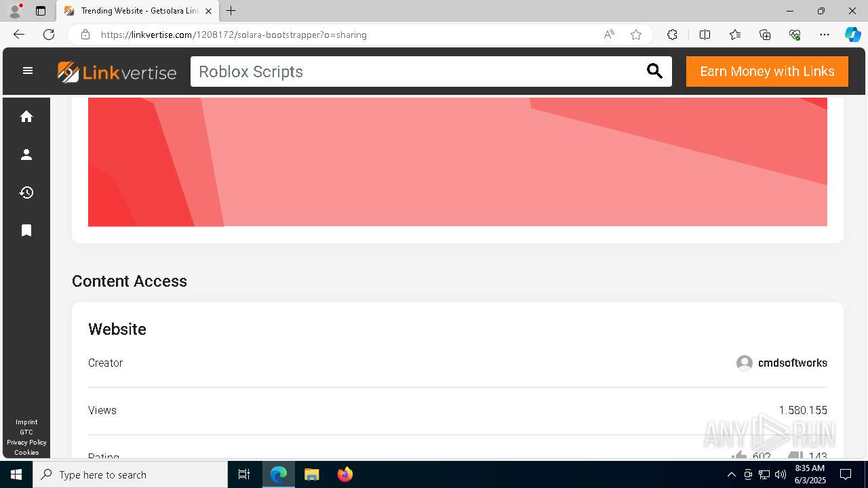
Task: Open Edge Settings and more menu
Action: [x=825, y=35]
